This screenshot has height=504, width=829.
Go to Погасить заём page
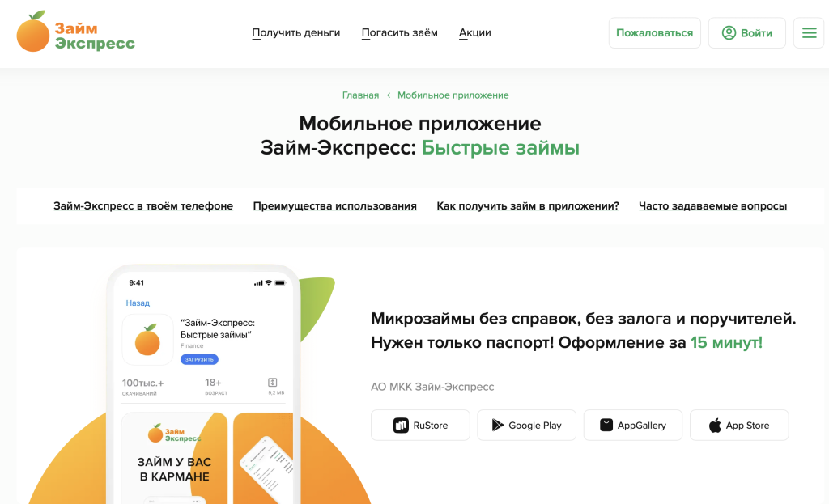tap(399, 33)
